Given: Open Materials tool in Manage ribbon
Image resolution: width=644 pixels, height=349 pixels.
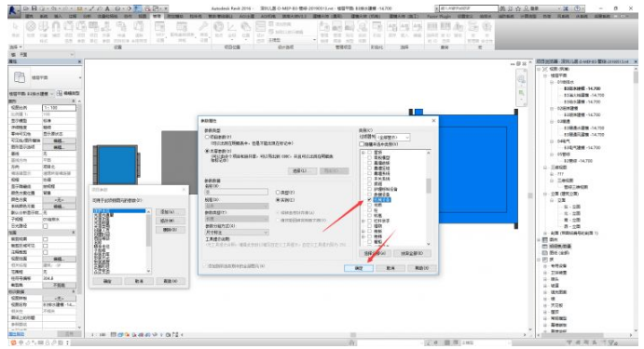Looking at the screenshot, I should tap(31, 30).
